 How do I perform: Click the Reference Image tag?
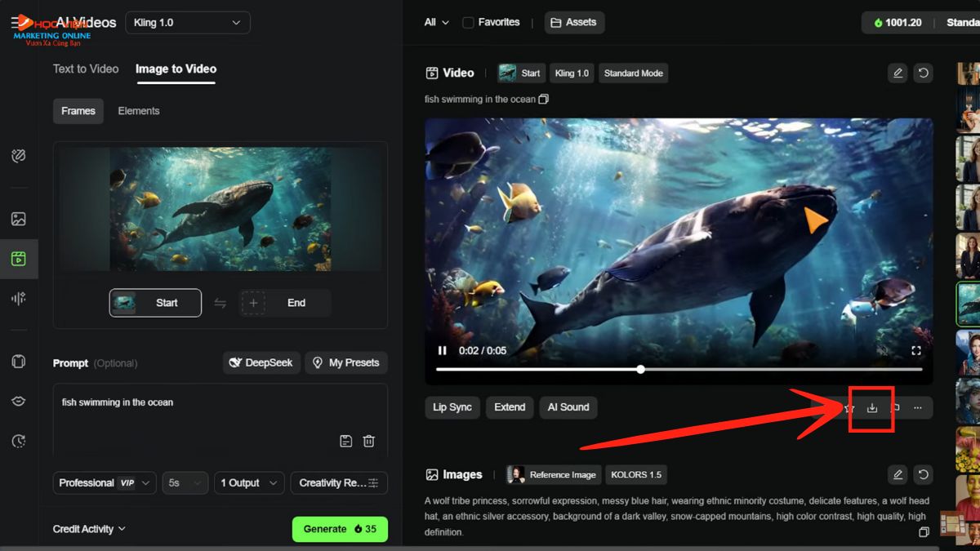(x=553, y=474)
